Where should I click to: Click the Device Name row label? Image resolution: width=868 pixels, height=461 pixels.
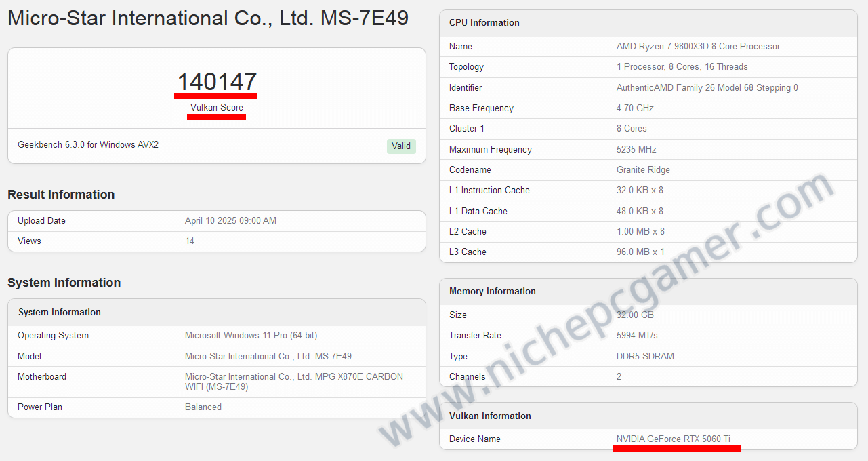pos(475,439)
